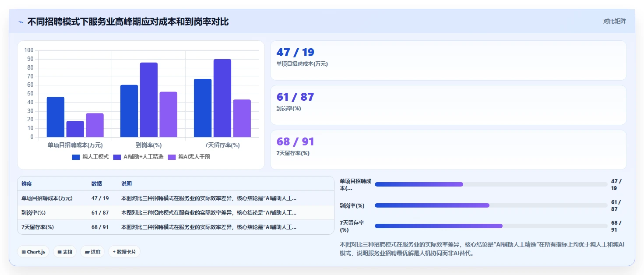644x275 pixels.
Task: Click 纯人工模式 bar in 到岗率(%) group
Action: click(129, 111)
